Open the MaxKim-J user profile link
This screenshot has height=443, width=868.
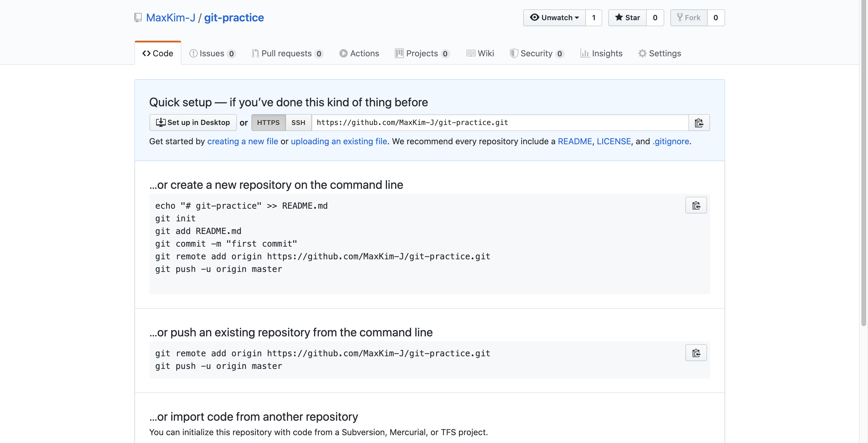click(x=171, y=17)
